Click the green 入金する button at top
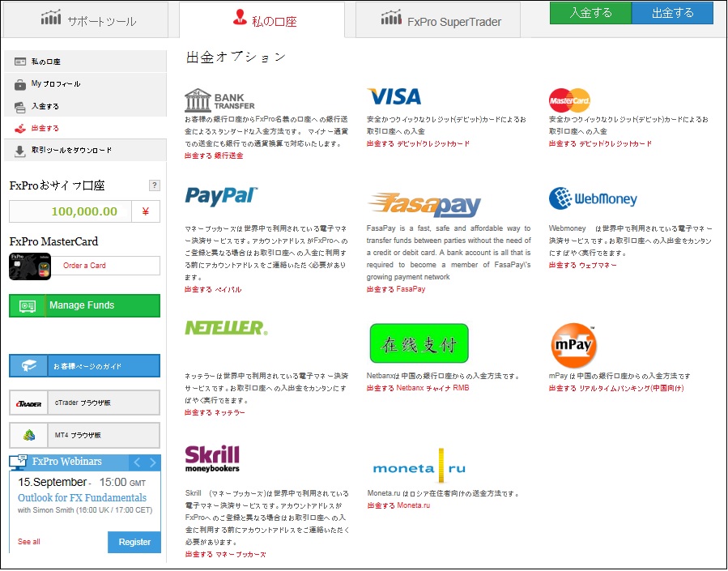Image resolution: width=728 pixels, height=571 pixels. (590, 13)
